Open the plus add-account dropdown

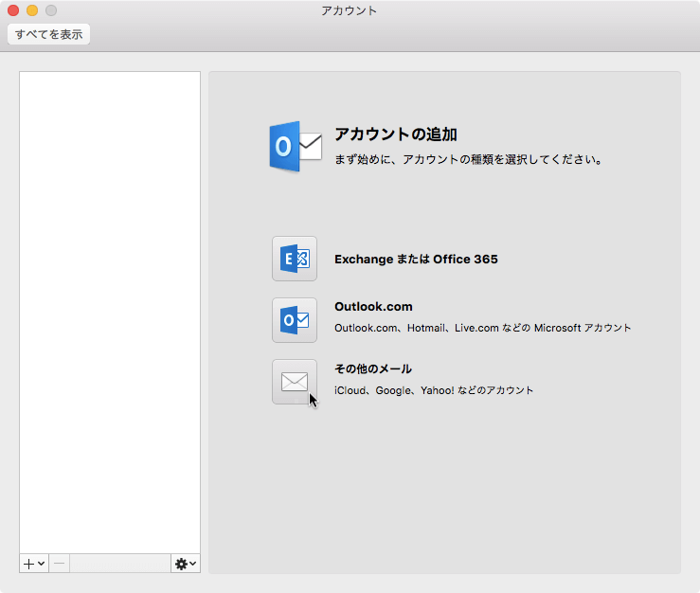click(34, 564)
